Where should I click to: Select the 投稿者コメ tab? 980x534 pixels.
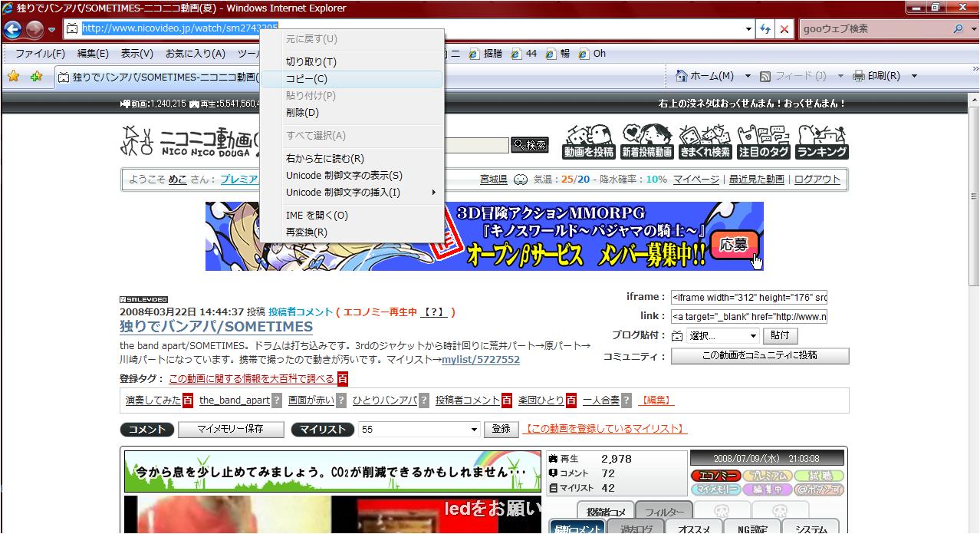606,512
